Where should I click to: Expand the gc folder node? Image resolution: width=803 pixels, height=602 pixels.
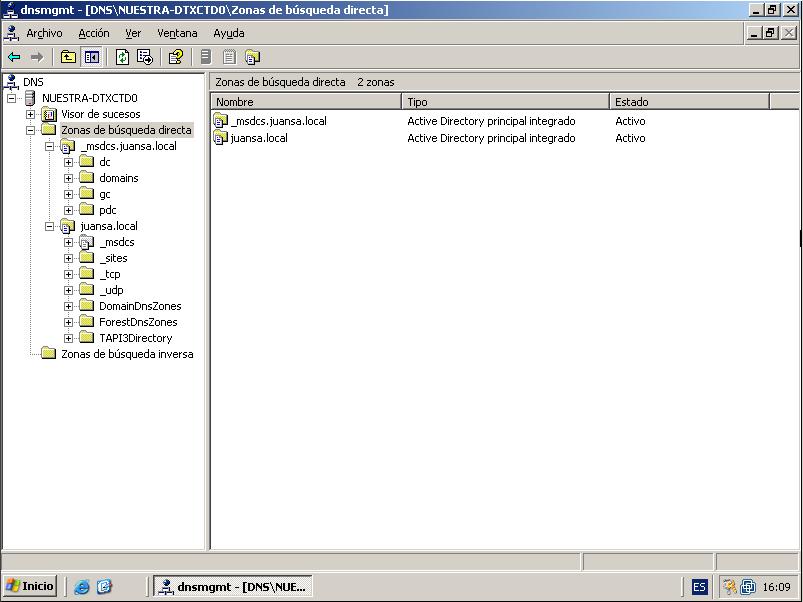[x=69, y=194]
